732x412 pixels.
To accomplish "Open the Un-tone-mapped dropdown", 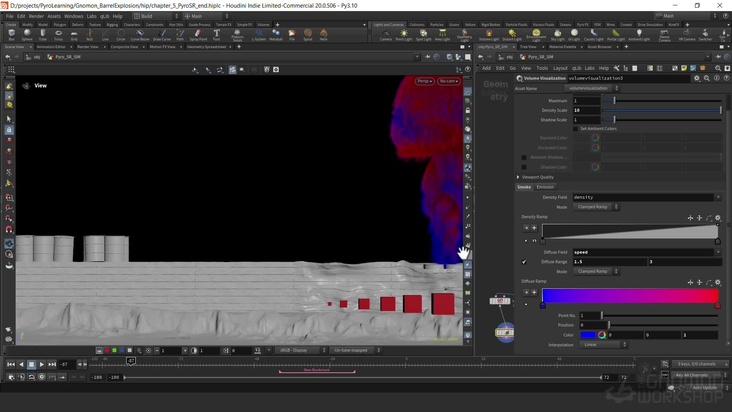I will [x=355, y=350].
